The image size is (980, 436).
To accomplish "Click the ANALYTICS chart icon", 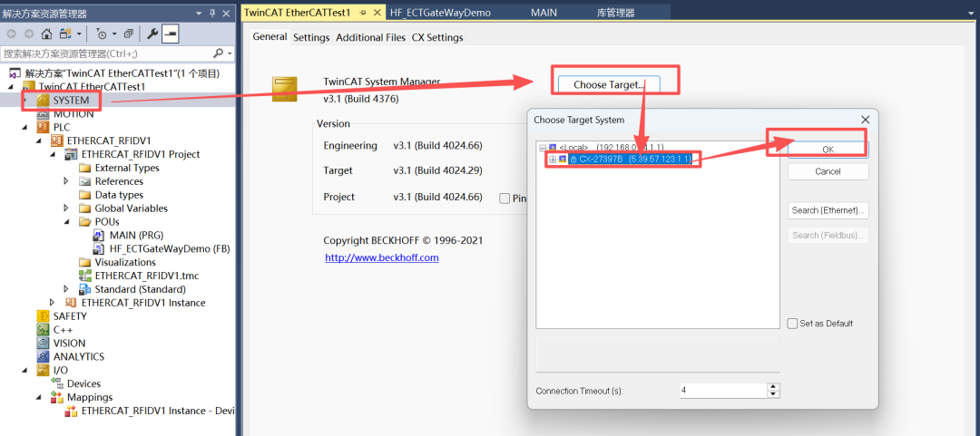I will 44,356.
